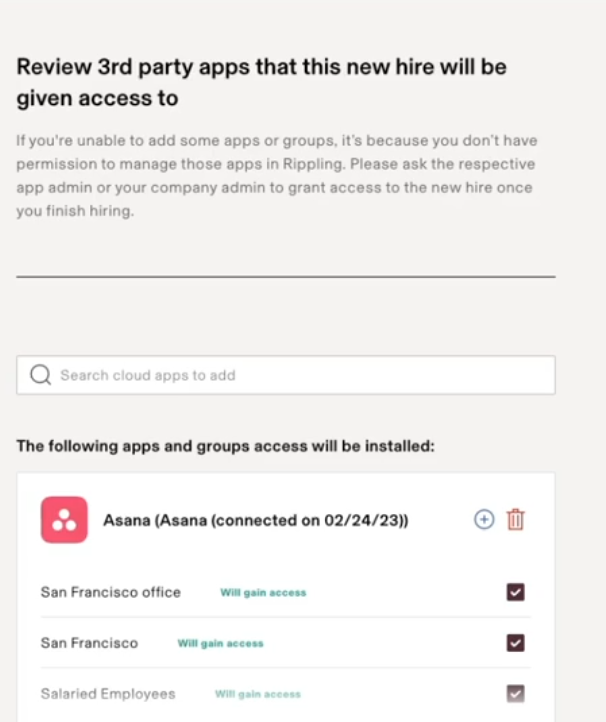Screen dimensions: 606x722
Task: Click 'Will gain access' beside Salaried Employees
Action: coord(257,693)
